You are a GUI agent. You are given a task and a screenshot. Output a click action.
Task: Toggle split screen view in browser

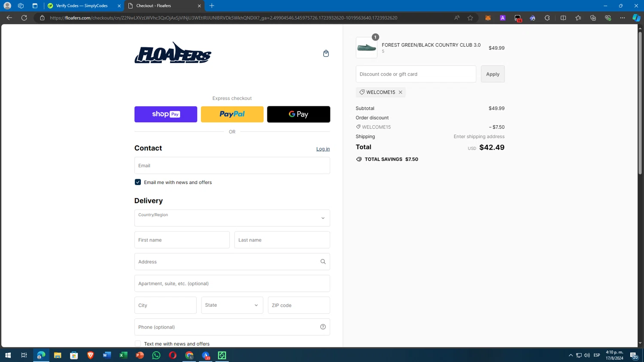click(x=563, y=18)
